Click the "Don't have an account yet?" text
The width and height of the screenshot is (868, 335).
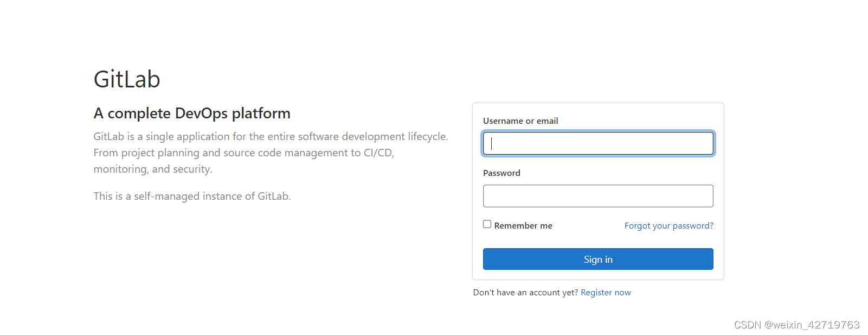[x=525, y=293]
